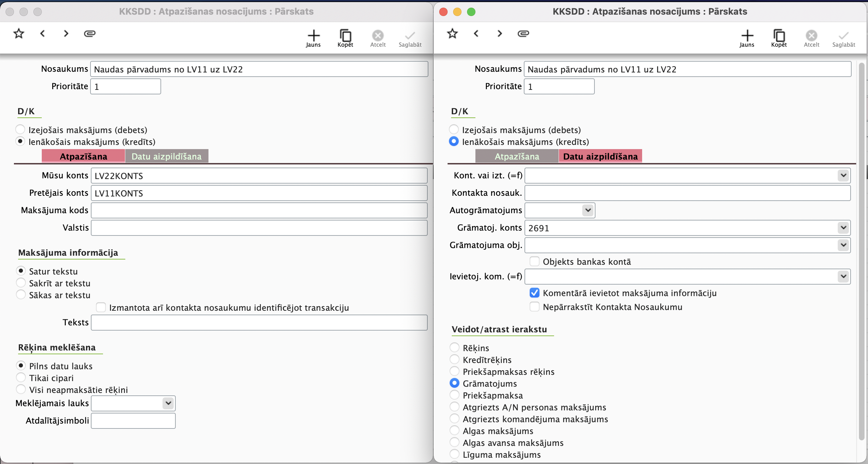Viewport: 868px width, 464px height.
Task: Select Algas avansa maksājums option
Action: click(x=455, y=442)
